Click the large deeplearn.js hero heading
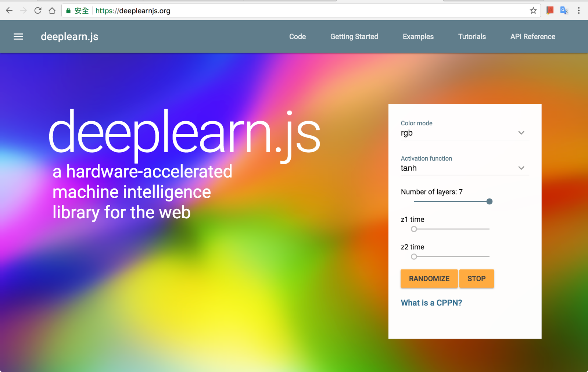 pos(184,135)
